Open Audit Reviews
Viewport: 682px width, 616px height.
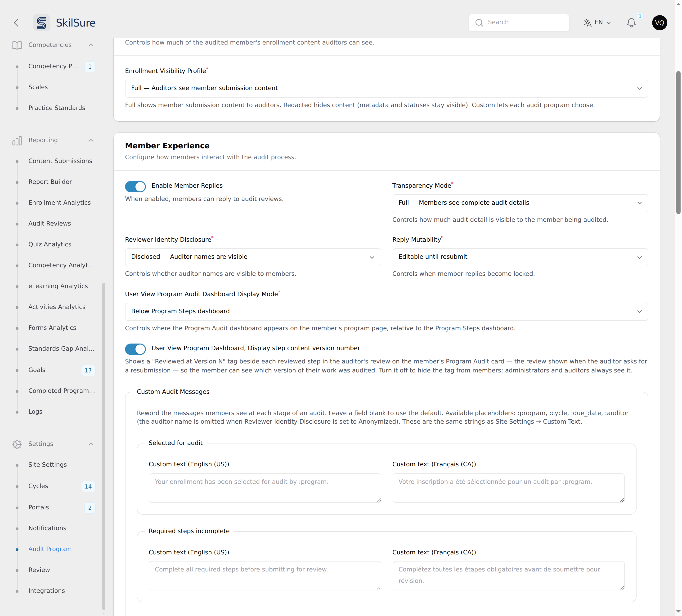pyautogui.click(x=49, y=223)
